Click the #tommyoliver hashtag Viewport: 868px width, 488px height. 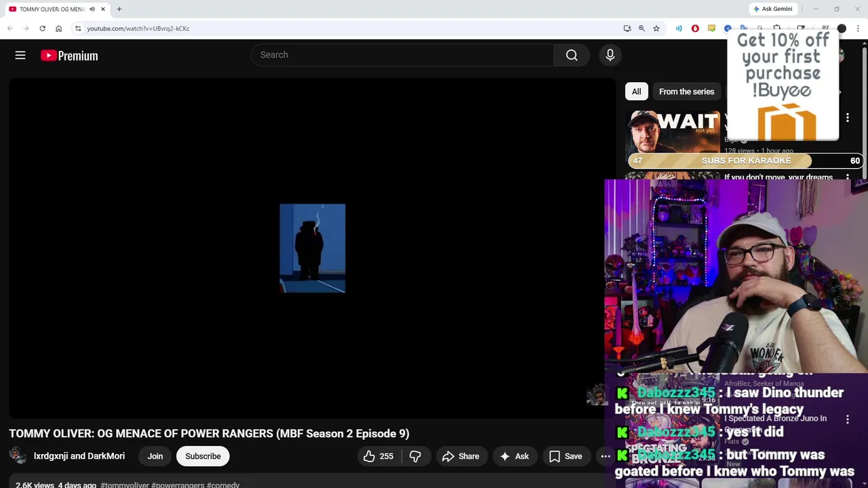coord(125,485)
